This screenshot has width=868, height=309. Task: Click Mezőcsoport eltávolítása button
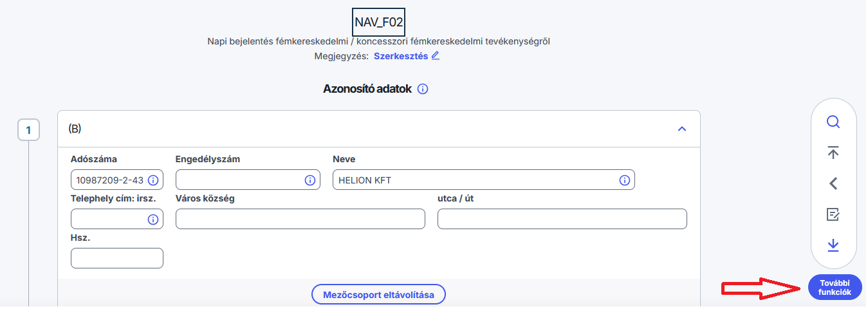[x=378, y=295]
